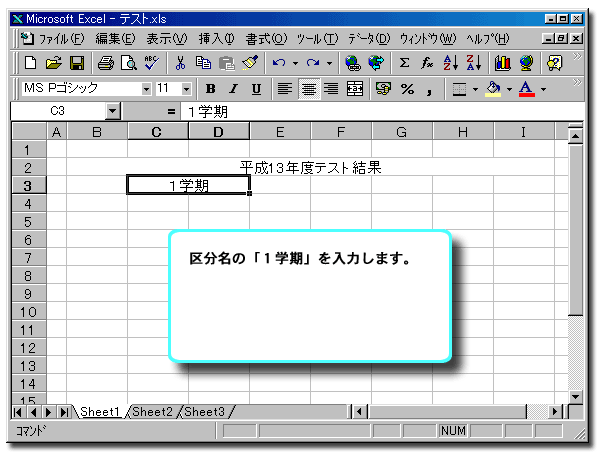The image size is (600, 456).
Task: Select the title cell 平成13年度テスト結果
Action: coord(310,168)
